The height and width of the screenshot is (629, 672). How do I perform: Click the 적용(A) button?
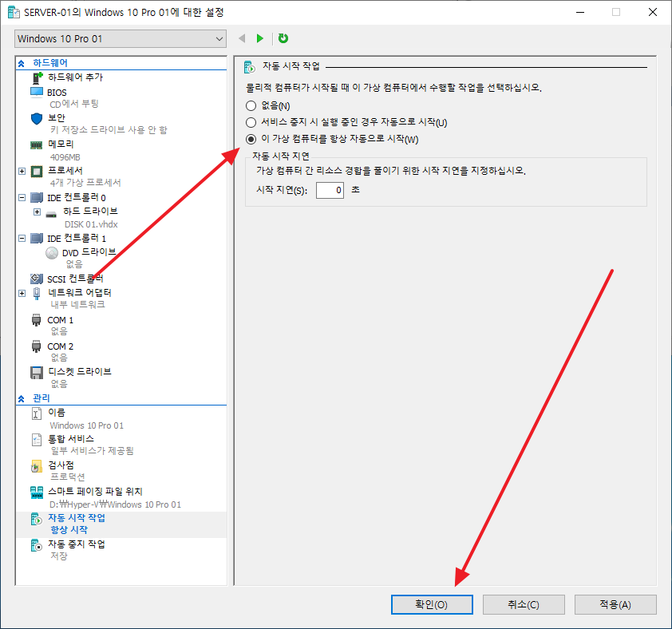coord(615,604)
